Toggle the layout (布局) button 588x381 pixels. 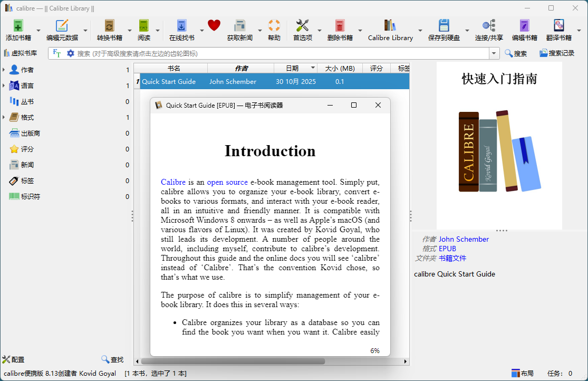522,373
